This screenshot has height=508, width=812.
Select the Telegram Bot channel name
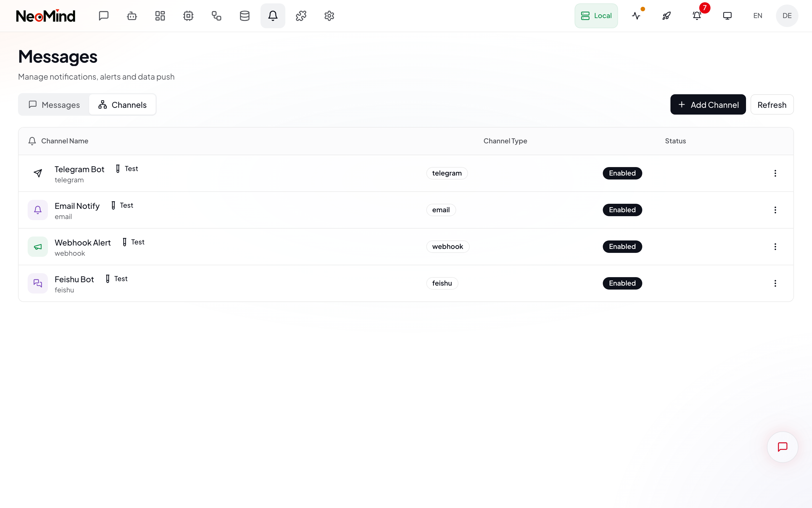tap(80, 169)
